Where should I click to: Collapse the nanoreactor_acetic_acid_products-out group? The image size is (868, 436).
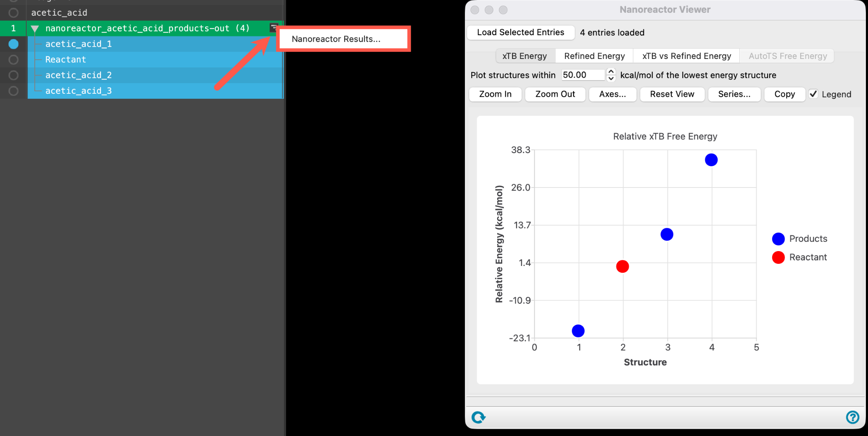click(35, 29)
